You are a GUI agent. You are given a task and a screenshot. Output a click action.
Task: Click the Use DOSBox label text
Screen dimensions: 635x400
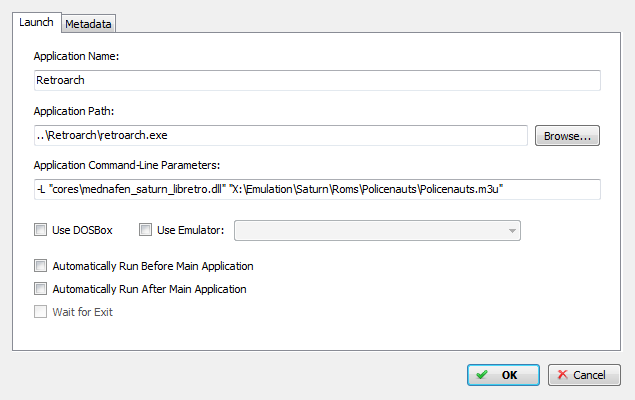82,230
